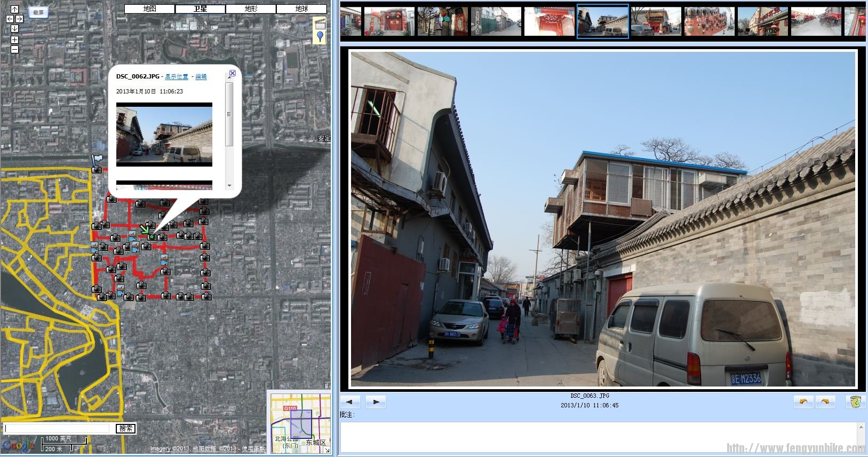Rotate photo counterclockwise with left curved arrow

coord(803,401)
